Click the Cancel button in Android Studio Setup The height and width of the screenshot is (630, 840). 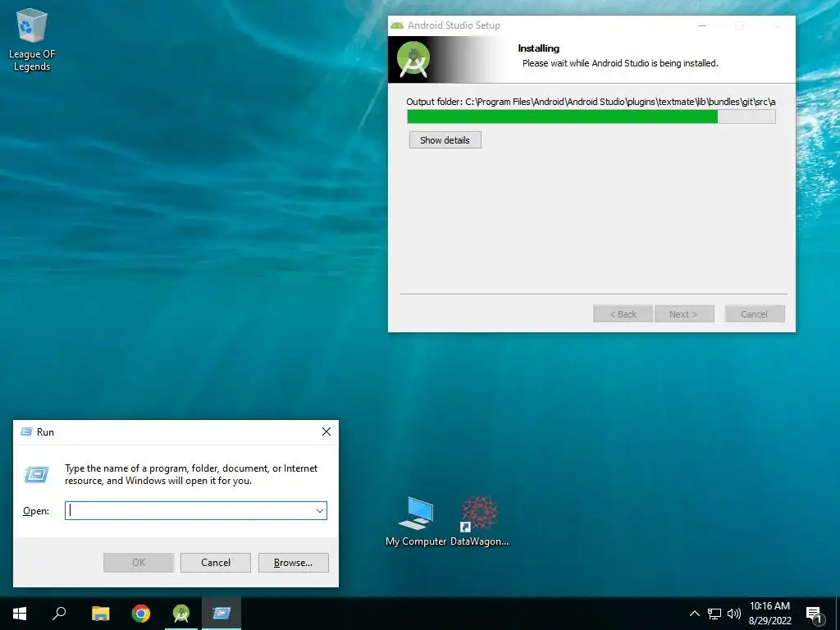(755, 314)
